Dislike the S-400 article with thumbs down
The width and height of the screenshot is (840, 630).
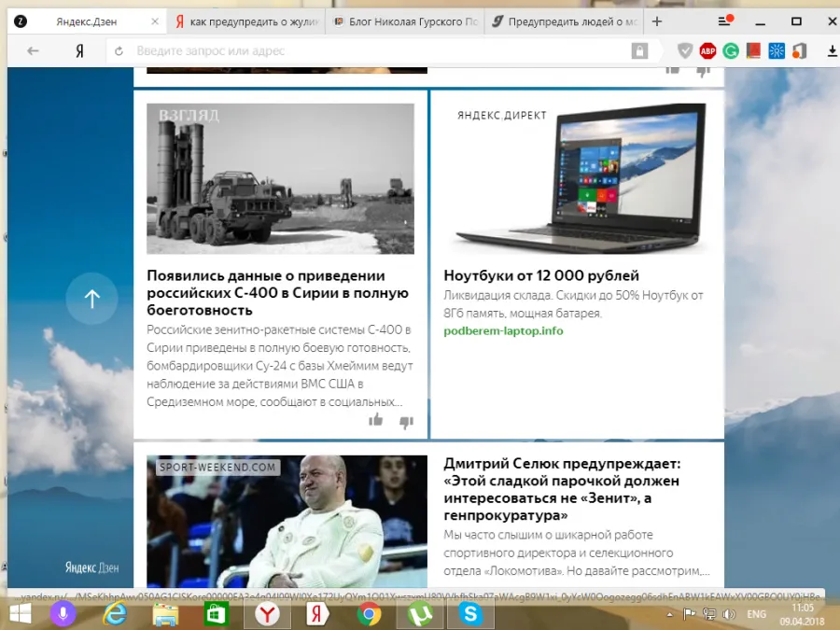click(407, 423)
